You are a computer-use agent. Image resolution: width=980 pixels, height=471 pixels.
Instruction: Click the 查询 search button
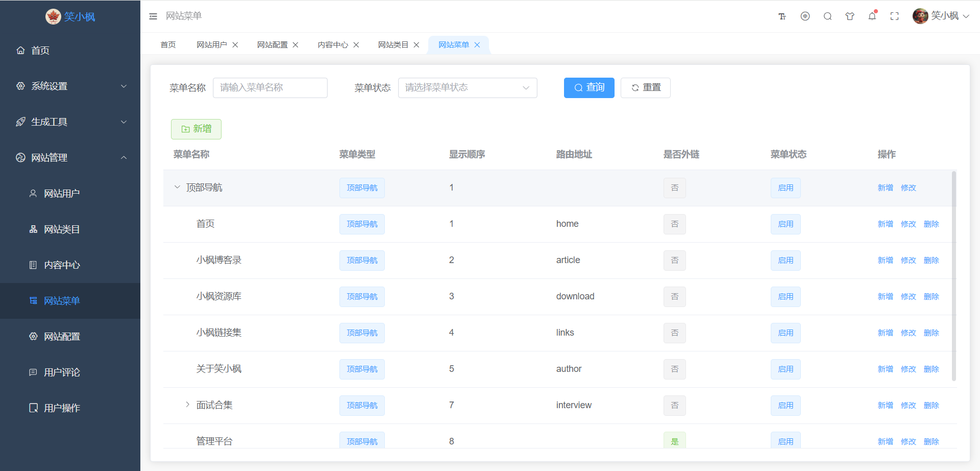coord(589,88)
